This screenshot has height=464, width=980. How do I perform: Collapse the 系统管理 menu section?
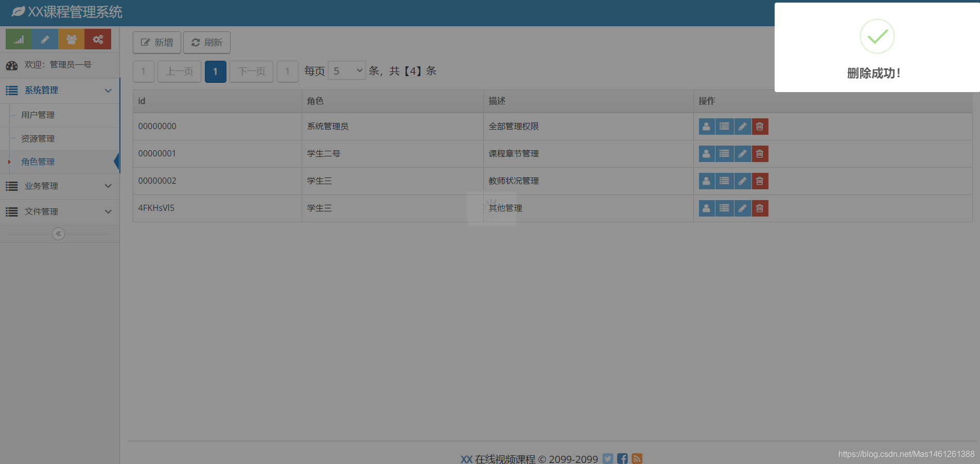pos(60,91)
